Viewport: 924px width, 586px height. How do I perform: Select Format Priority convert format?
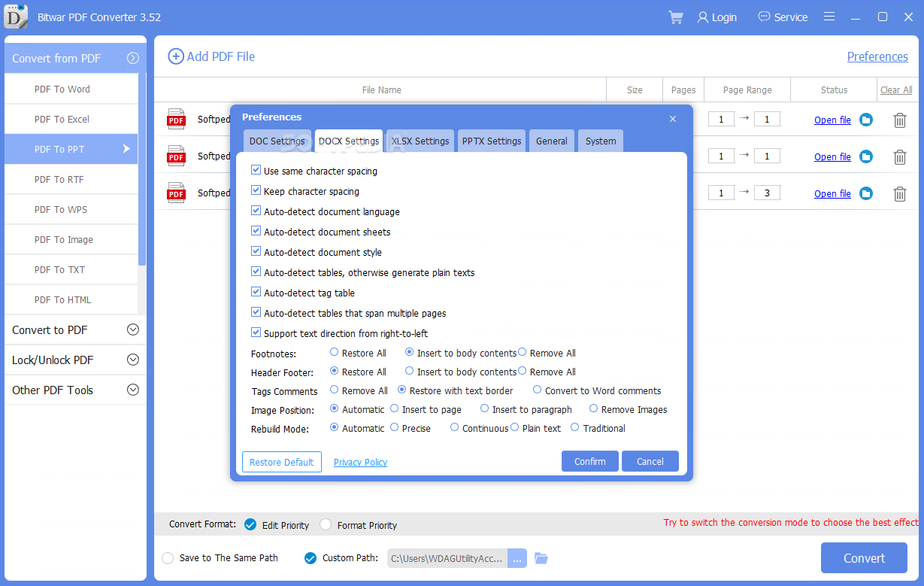tap(326, 525)
